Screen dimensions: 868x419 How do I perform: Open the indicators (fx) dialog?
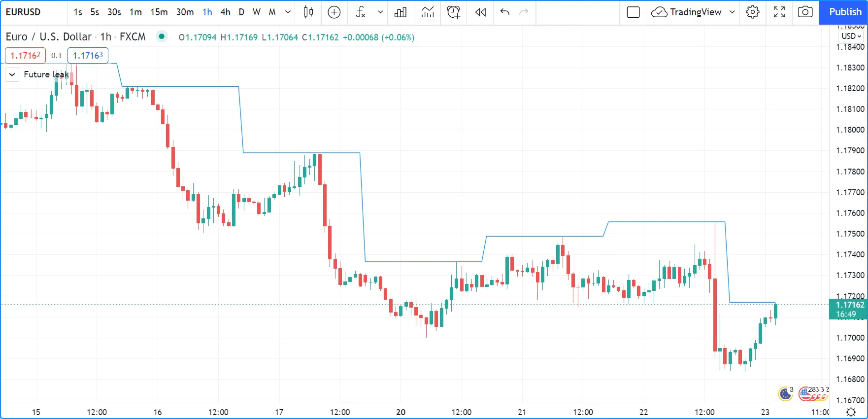(x=361, y=12)
